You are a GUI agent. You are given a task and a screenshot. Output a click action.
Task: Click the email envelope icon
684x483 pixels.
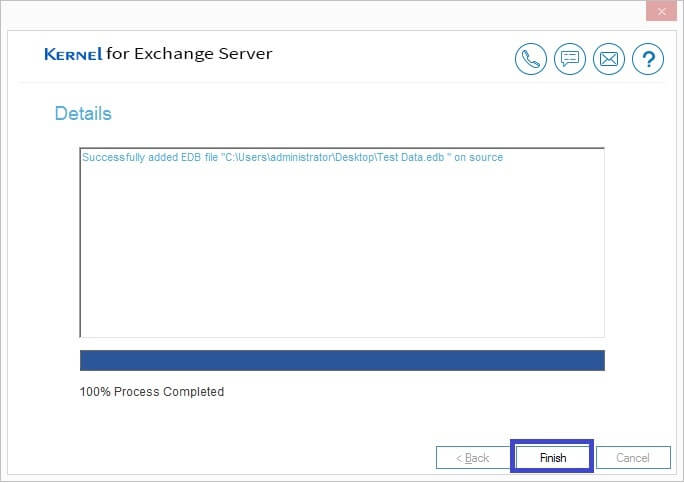(609, 59)
